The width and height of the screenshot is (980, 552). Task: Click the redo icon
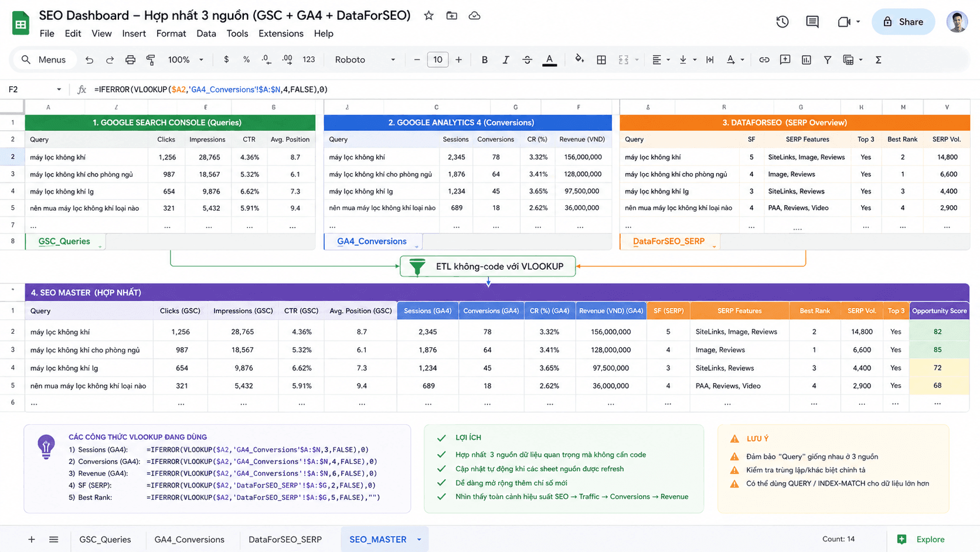(110, 60)
